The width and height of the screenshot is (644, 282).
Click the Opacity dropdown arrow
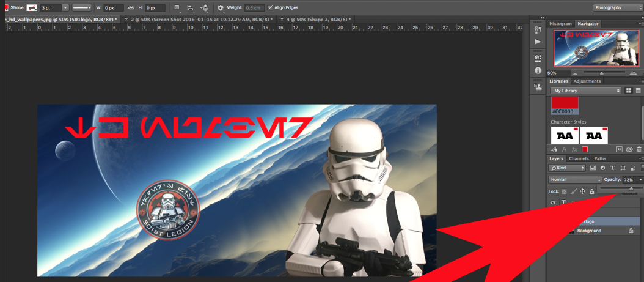[640, 180]
